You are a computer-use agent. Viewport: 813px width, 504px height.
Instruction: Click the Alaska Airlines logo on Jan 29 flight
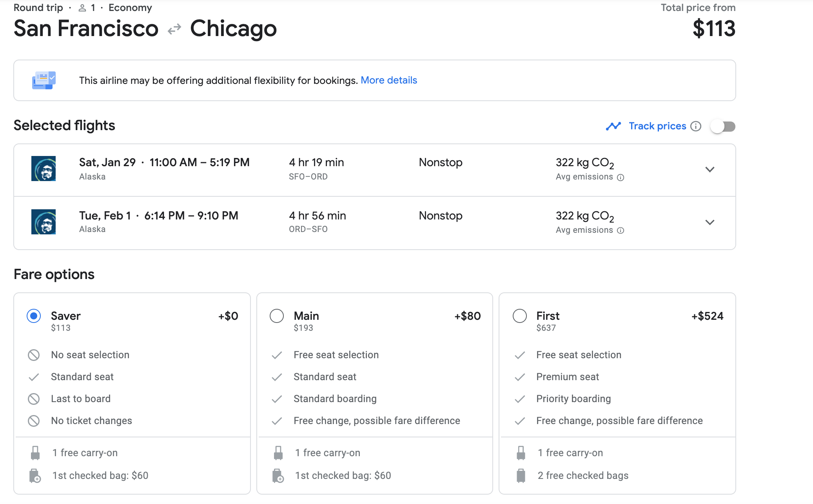[x=44, y=169]
